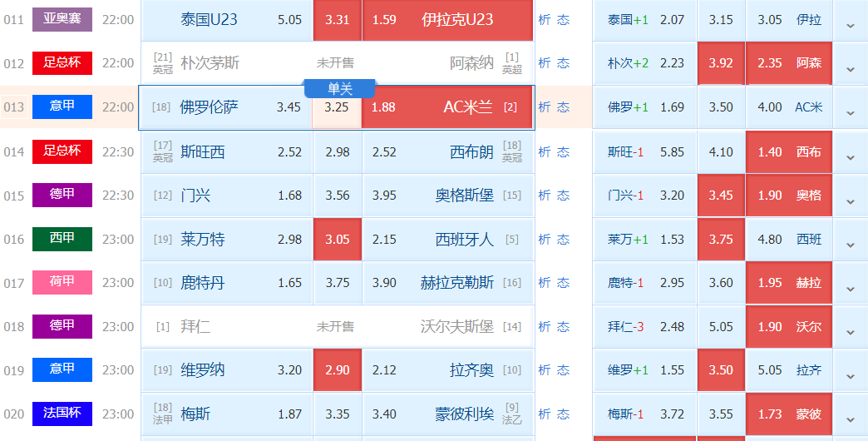Expand row 020 details chevron
868x441 pixels.
(x=851, y=420)
